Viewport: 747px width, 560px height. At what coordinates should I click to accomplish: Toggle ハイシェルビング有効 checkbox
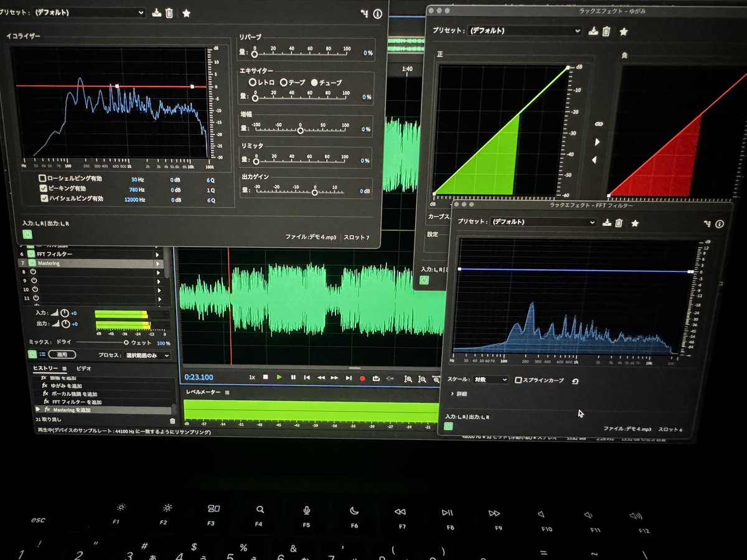tap(43, 199)
